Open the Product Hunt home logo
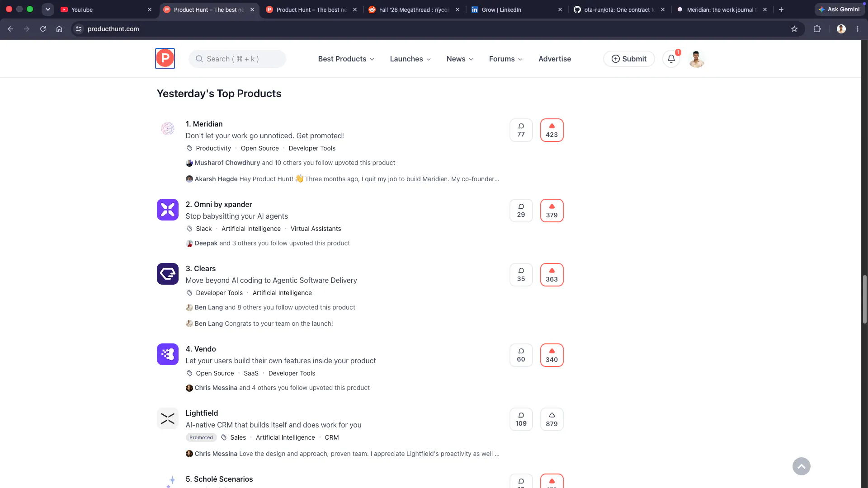Viewport: 868px width, 488px height. coord(165,58)
